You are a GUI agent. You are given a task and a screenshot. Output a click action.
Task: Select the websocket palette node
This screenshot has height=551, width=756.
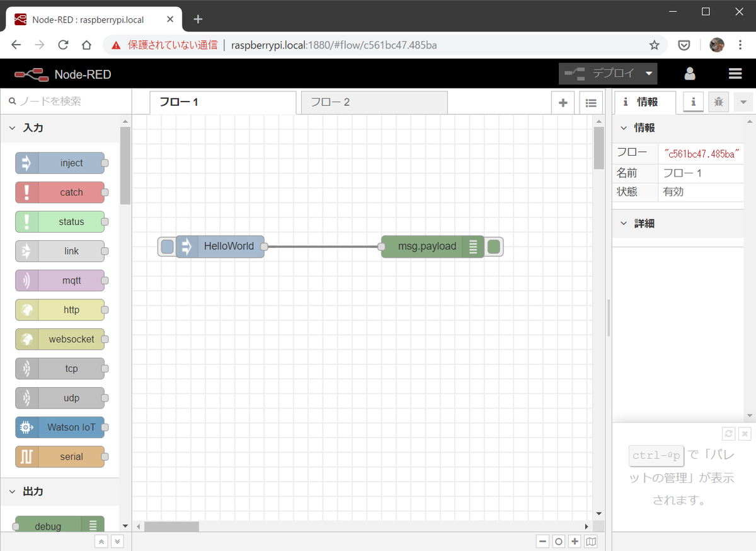click(60, 339)
